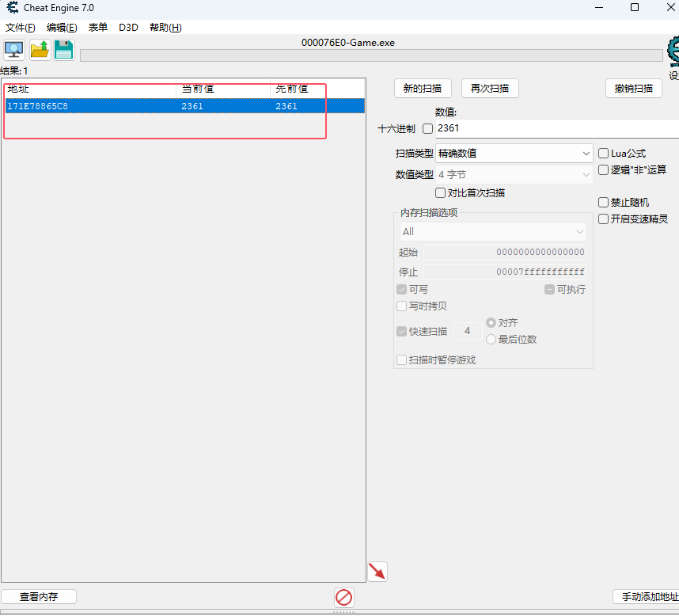Click the 先前值 column header
This screenshot has height=616, width=679.
317,89
